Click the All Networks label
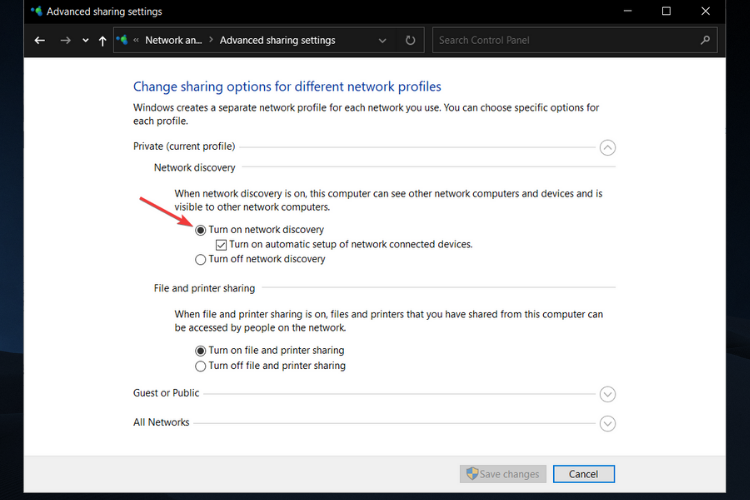The image size is (750, 500). point(161,422)
